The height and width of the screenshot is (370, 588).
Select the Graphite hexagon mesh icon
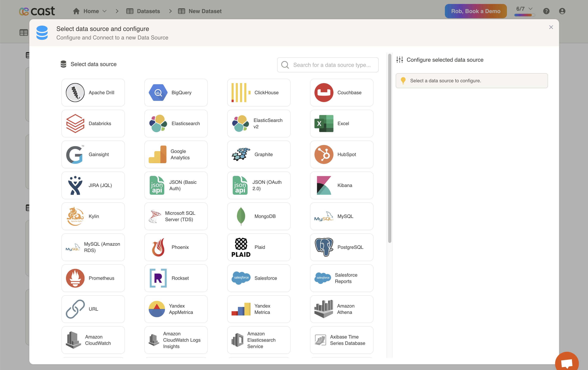[241, 155]
